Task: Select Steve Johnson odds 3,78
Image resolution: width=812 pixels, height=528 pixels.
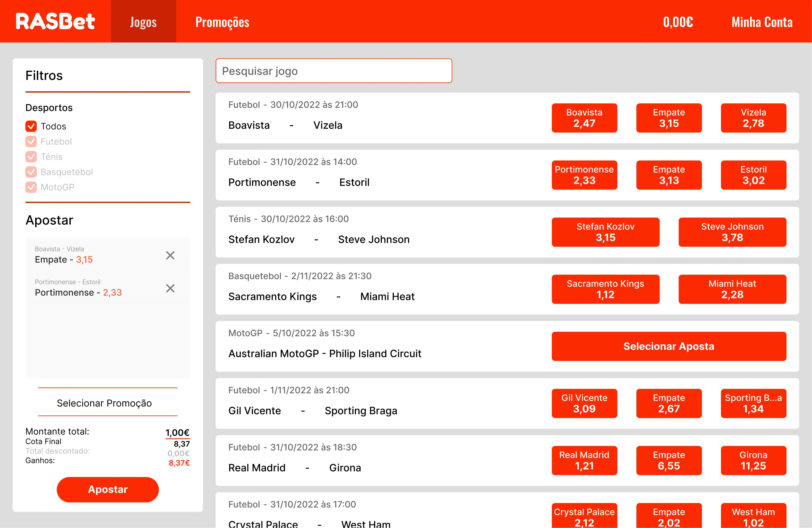Action: tap(732, 232)
